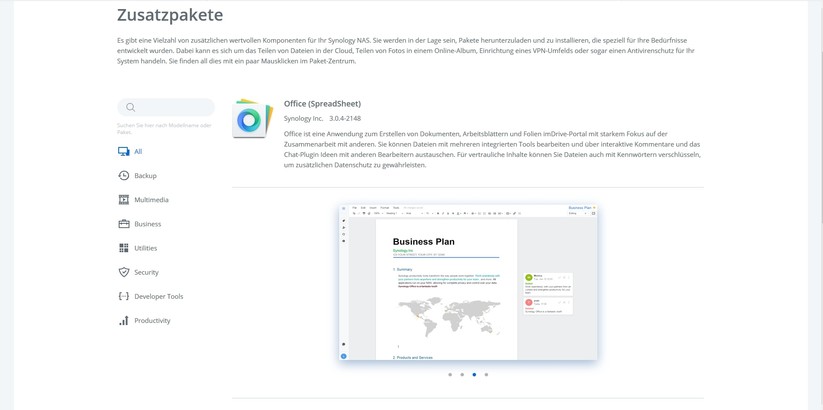Show Business packages

pos(147,224)
